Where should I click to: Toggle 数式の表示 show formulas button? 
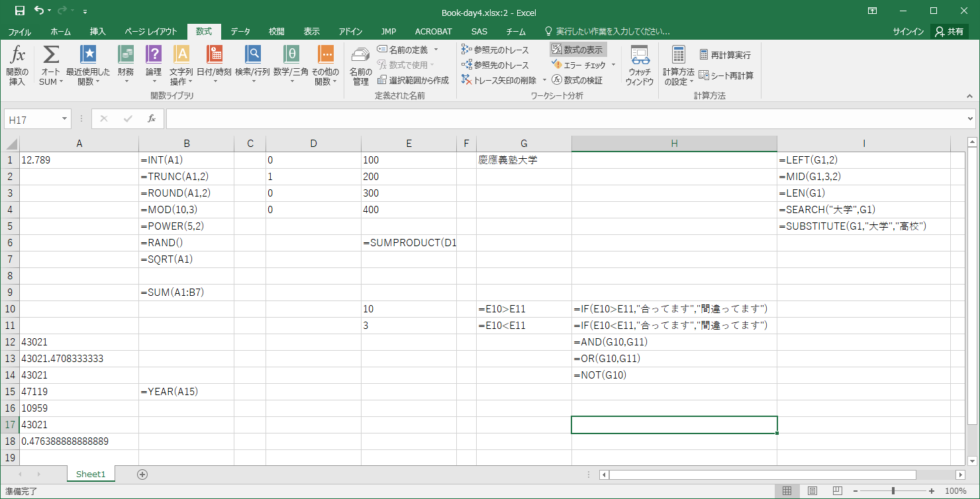[x=577, y=50]
